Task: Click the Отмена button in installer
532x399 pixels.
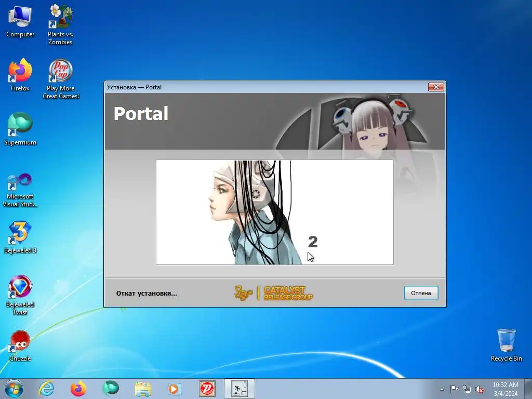Action: pos(421,293)
